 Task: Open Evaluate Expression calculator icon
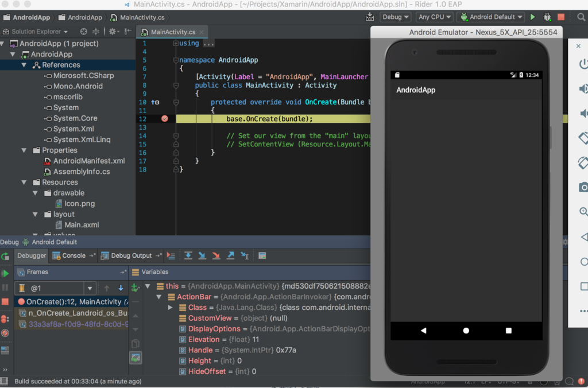(x=262, y=255)
